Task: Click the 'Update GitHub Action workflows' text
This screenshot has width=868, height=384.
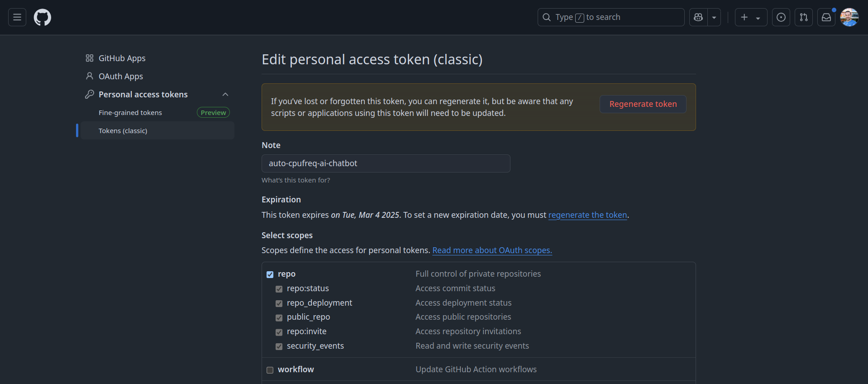Action: coord(476,370)
